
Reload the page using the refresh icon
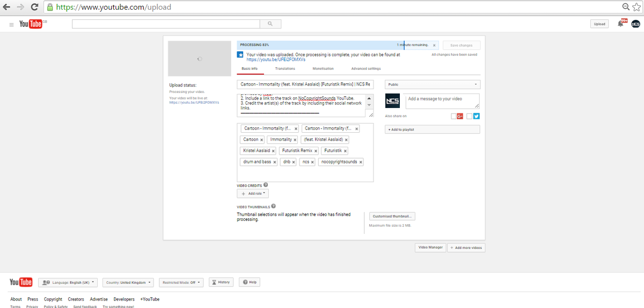pyautogui.click(x=34, y=7)
